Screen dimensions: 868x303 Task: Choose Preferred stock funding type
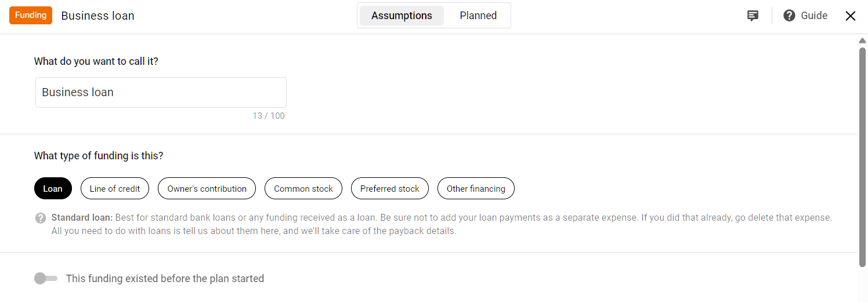tap(390, 188)
